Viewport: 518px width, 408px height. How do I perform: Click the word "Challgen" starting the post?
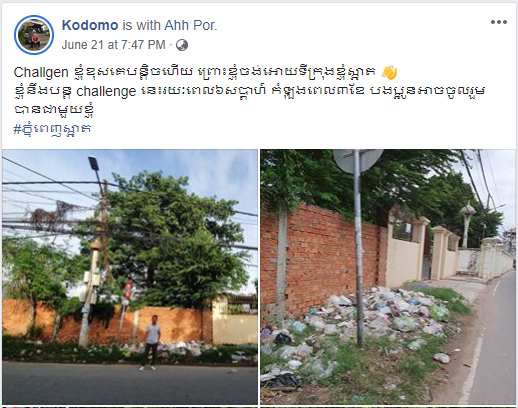41,72
